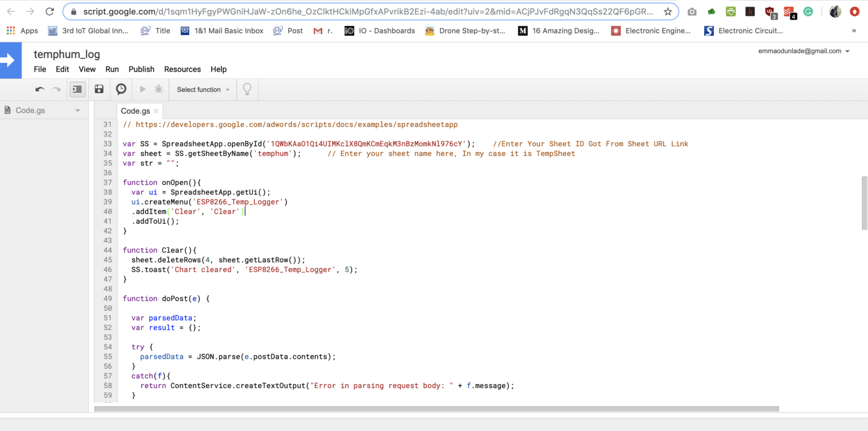Click the Undo arrow in the toolbar
This screenshot has height=431, width=868.
40,89
